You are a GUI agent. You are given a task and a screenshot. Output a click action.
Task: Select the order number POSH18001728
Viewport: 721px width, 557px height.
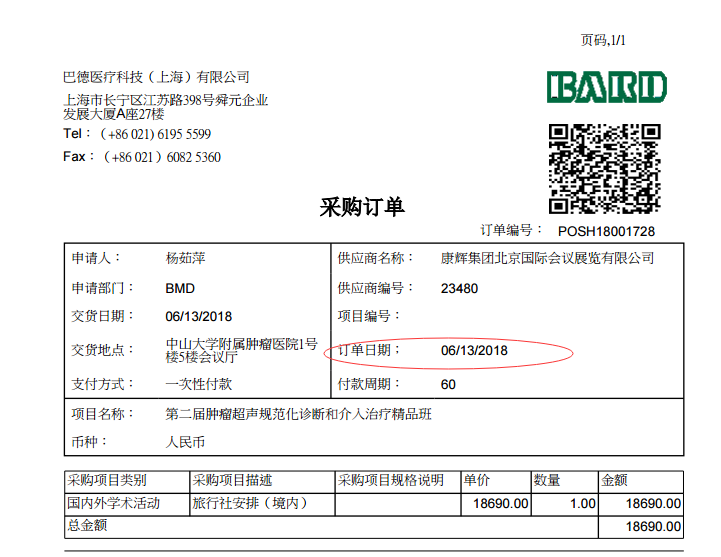pyautogui.click(x=606, y=231)
